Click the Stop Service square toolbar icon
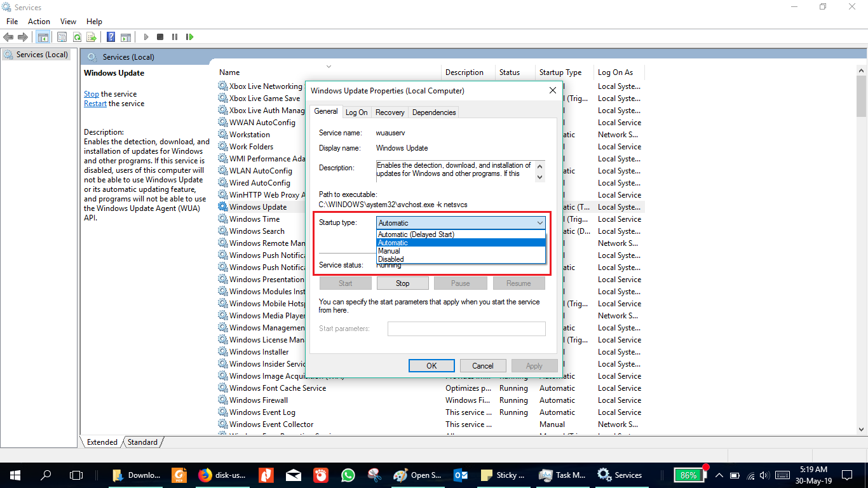The height and width of the screenshot is (488, 868). tap(160, 37)
